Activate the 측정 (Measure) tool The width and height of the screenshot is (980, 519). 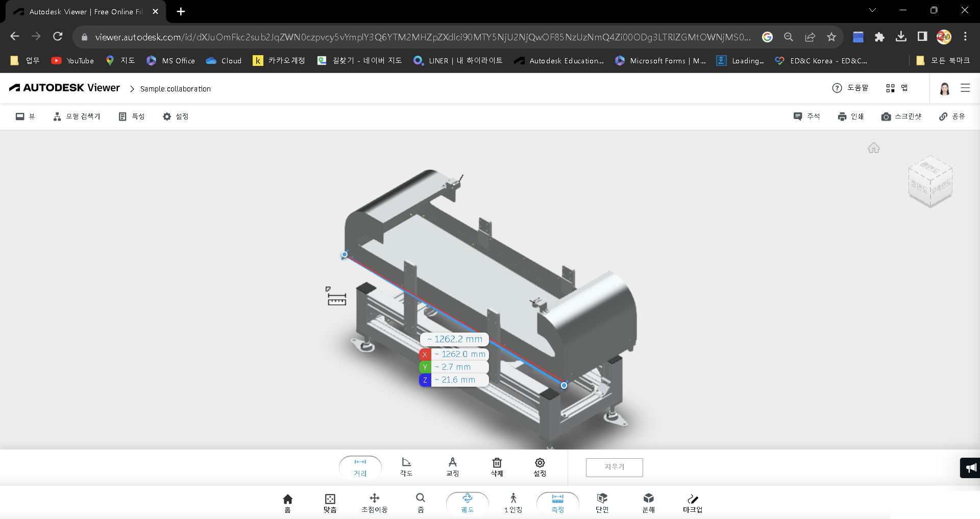557,502
